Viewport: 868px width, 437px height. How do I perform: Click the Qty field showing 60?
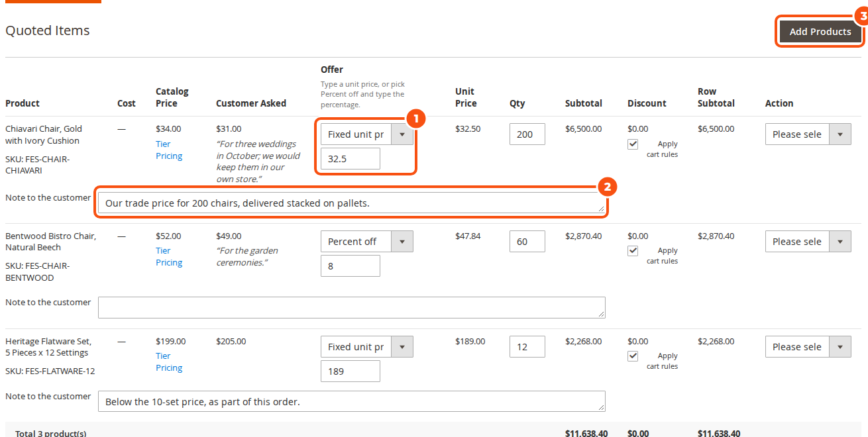527,242
